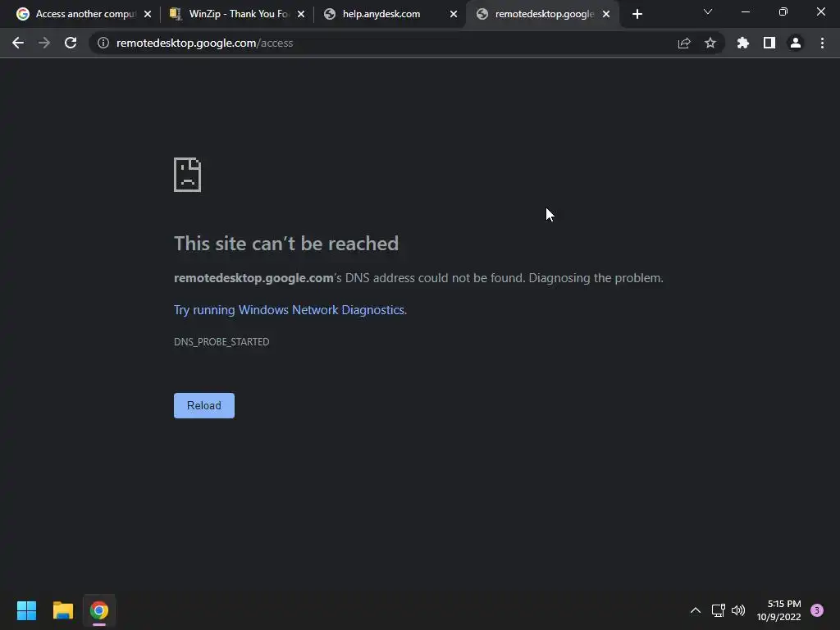This screenshot has width=840, height=630.
Task: Open the clock showing 5:15 PM
Action: tap(779, 610)
